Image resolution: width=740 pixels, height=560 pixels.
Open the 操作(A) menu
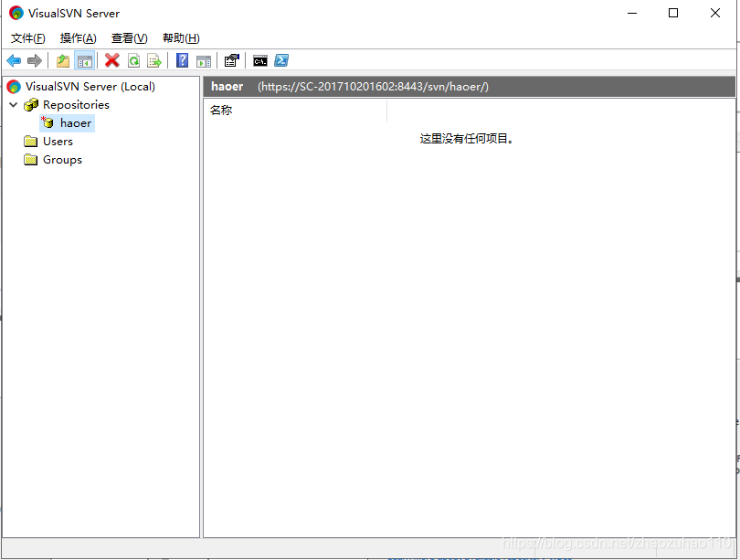click(78, 38)
